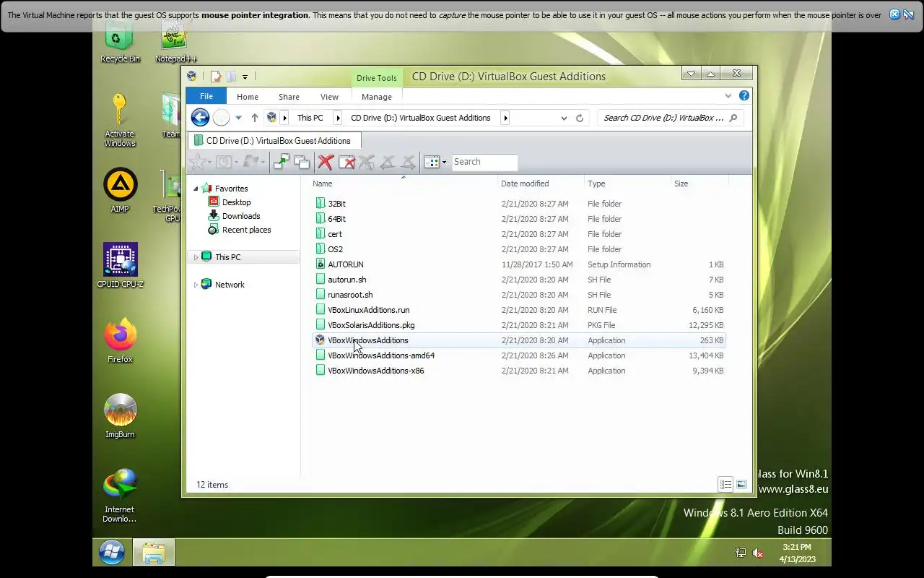Click the new folder icon in the title bar
The height and width of the screenshot is (578, 924).
(231, 77)
